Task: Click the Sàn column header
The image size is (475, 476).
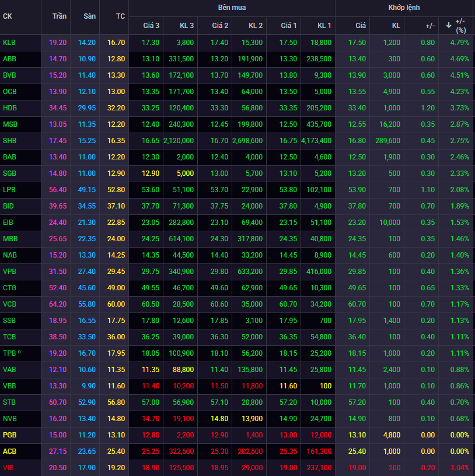Action: click(x=89, y=16)
